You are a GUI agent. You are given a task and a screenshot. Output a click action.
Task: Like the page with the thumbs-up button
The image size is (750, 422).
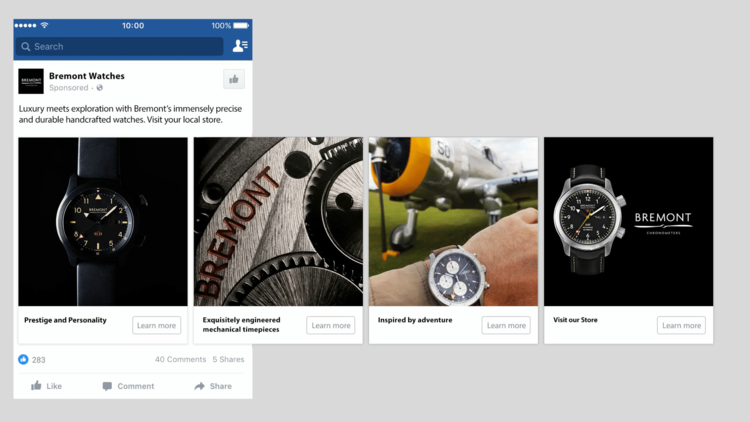pyautogui.click(x=234, y=79)
